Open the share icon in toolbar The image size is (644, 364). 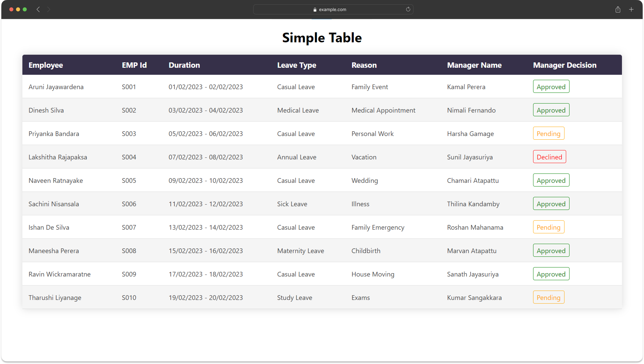click(618, 10)
